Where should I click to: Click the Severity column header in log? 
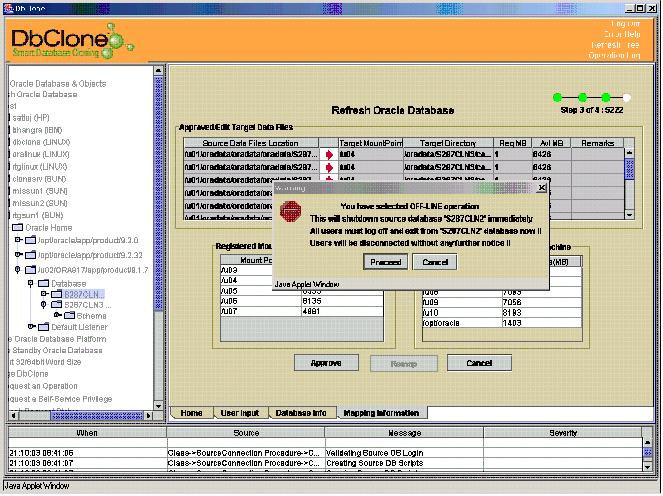(x=563, y=433)
